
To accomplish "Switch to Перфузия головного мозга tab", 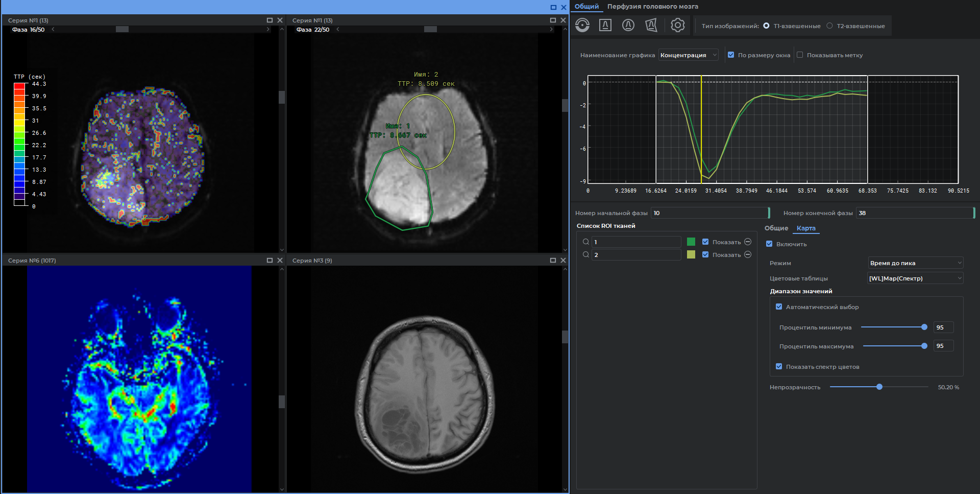I will [652, 7].
